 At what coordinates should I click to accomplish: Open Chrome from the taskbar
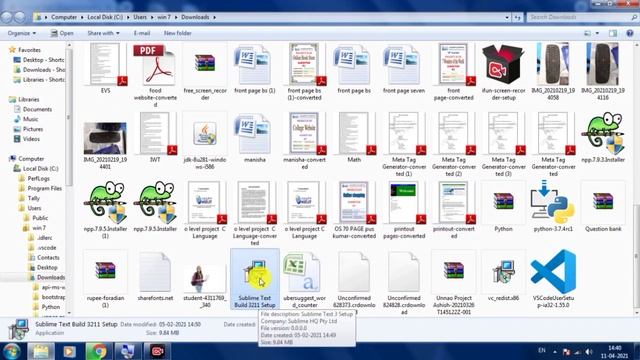point(98,351)
